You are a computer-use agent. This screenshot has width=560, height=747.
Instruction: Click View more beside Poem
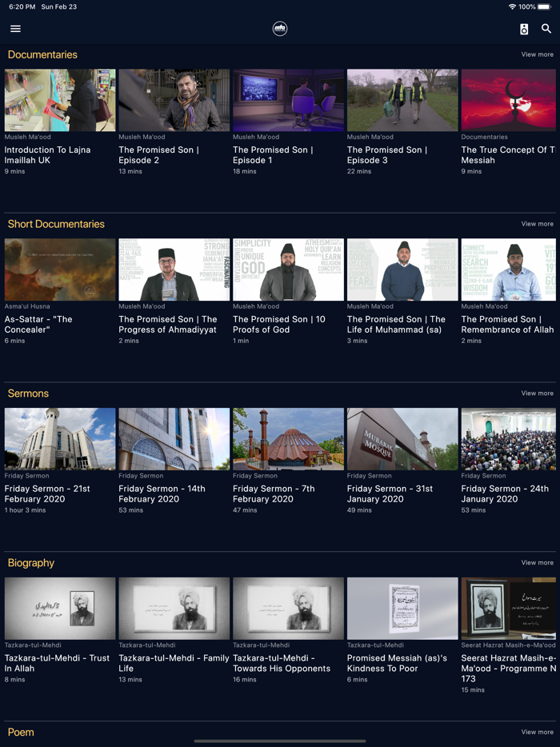pos(537,732)
